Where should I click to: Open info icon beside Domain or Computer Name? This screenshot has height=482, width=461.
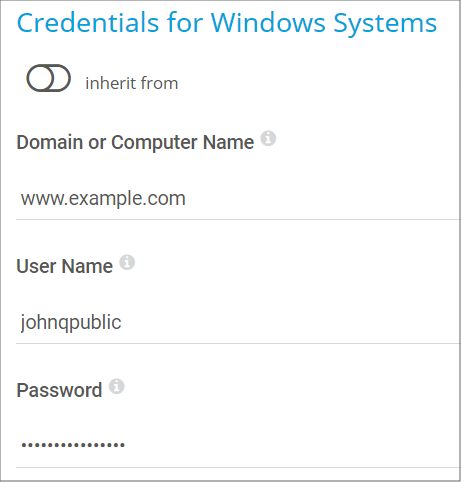pyautogui.click(x=268, y=138)
